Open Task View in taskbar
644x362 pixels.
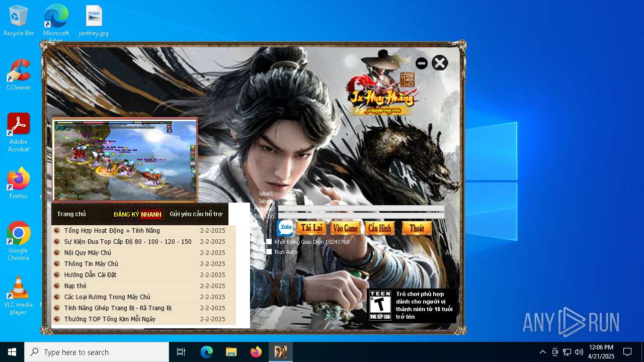point(181,352)
